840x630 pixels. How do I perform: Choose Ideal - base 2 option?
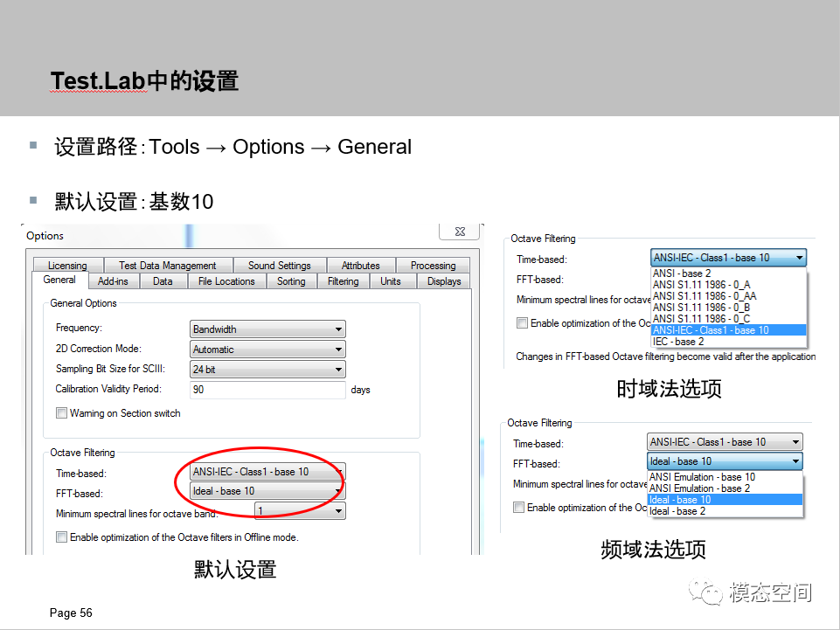click(725, 511)
